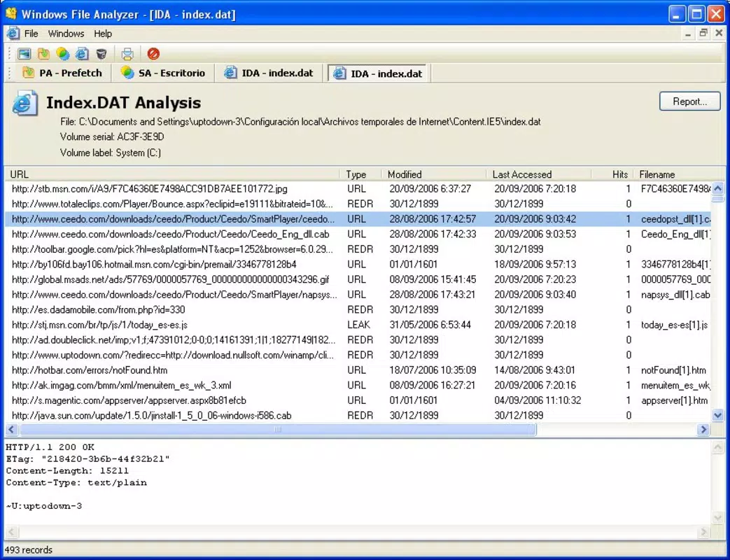This screenshot has width=730, height=560.
Task: Select the www.uptodown.com redirecc row
Action: (358, 355)
